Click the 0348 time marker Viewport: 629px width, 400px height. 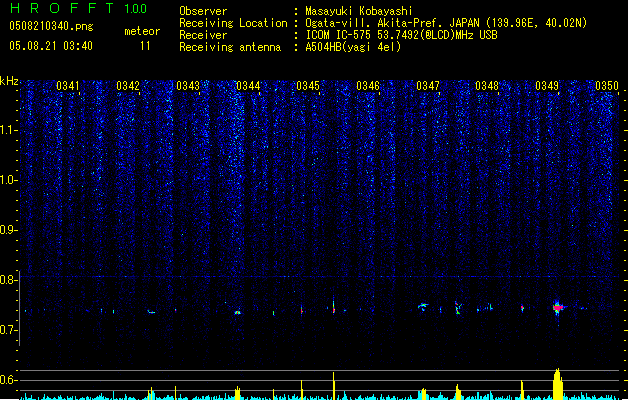(487, 86)
